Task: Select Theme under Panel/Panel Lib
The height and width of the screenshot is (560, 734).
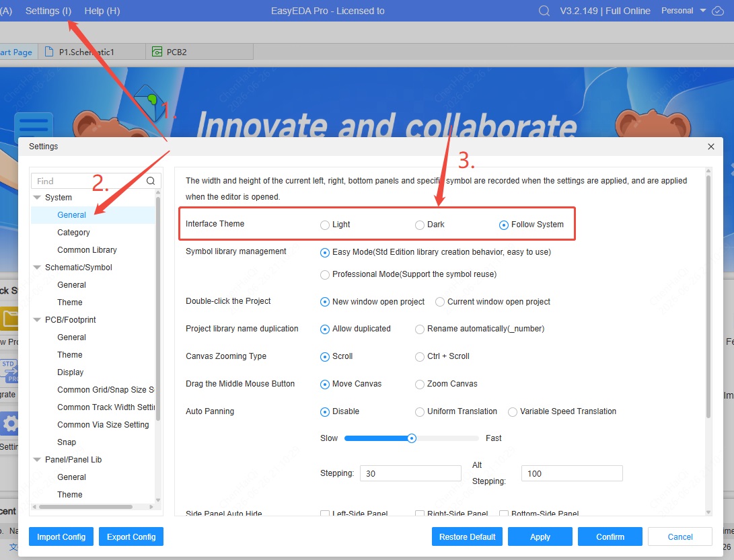Action: click(70, 495)
